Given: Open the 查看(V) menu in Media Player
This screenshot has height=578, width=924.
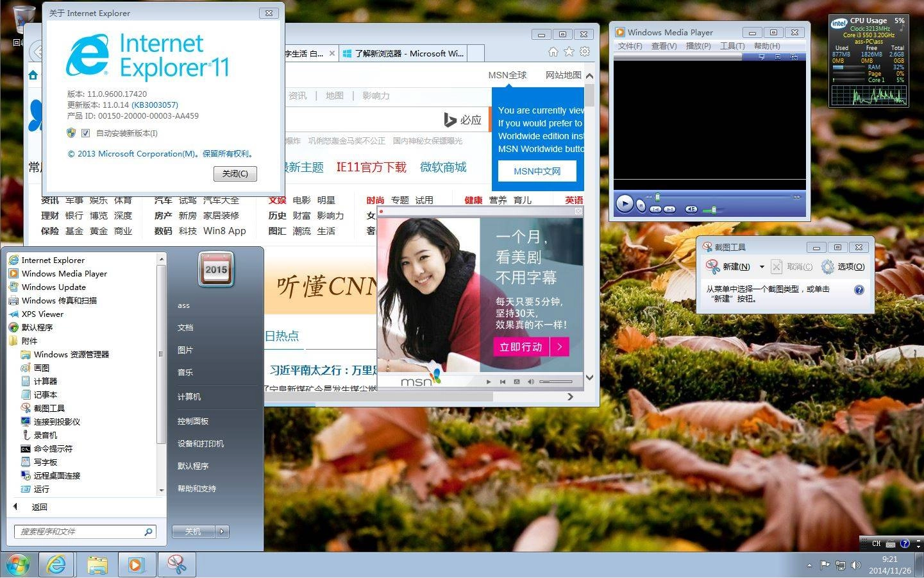Looking at the screenshot, I should pos(664,46).
